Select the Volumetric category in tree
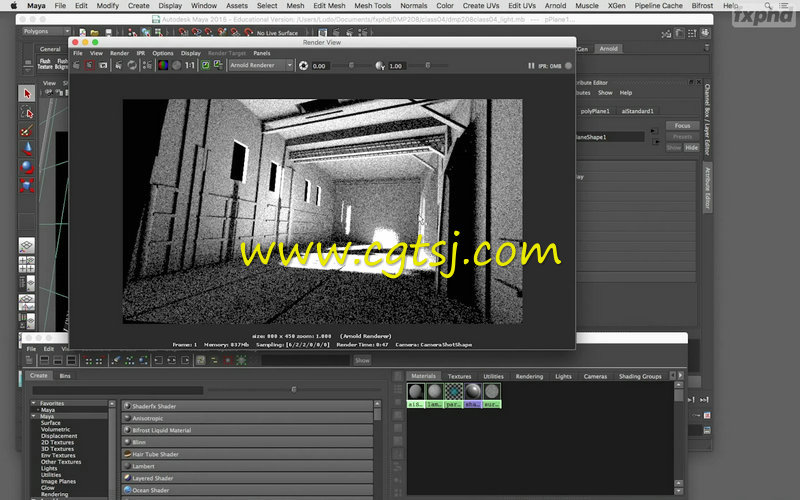Viewport: 800px width, 500px height. tap(56, 429)
